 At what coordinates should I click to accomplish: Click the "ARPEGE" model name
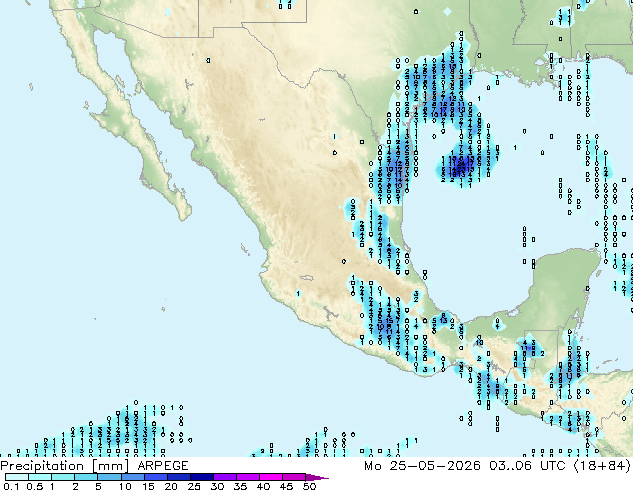pos(163,466)
